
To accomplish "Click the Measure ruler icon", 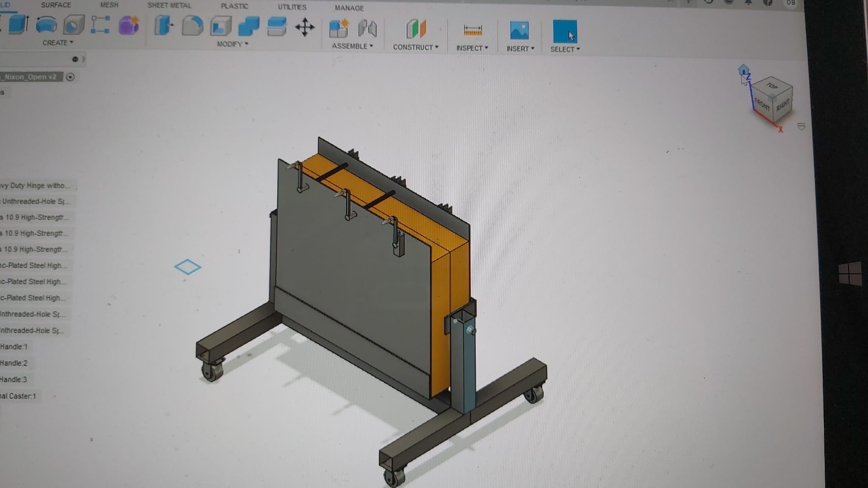I will [473, 30].
